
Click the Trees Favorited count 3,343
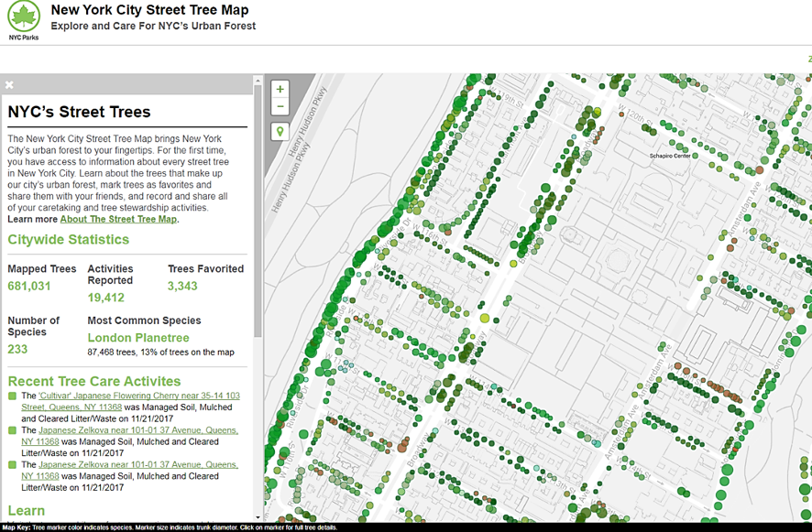click(x=182, y=287)
